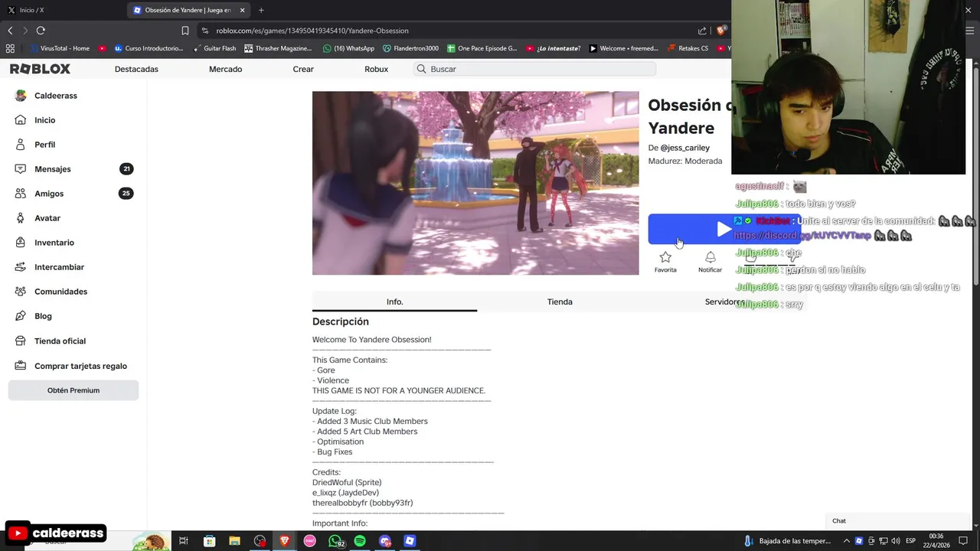Screen dimensions: 980x551
Task: Open Flandertron3000 bookmark
Action: click(410, 48)
